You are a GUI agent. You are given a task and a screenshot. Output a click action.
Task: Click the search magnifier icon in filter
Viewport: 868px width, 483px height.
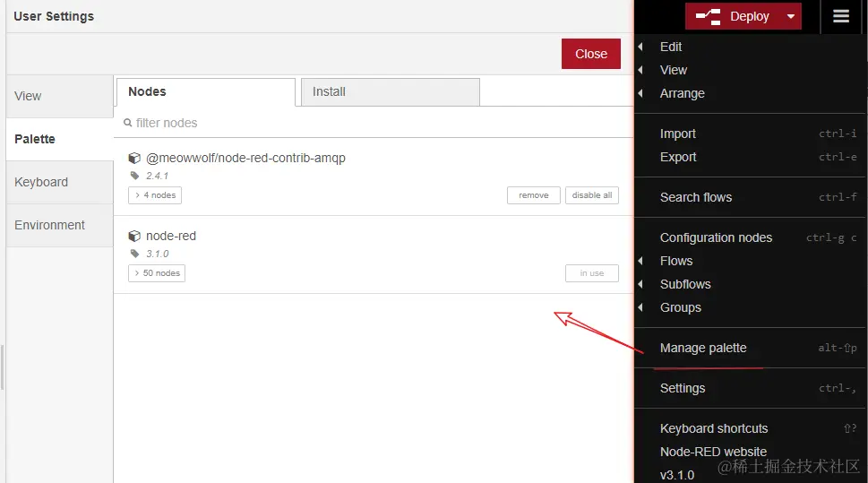128,123
